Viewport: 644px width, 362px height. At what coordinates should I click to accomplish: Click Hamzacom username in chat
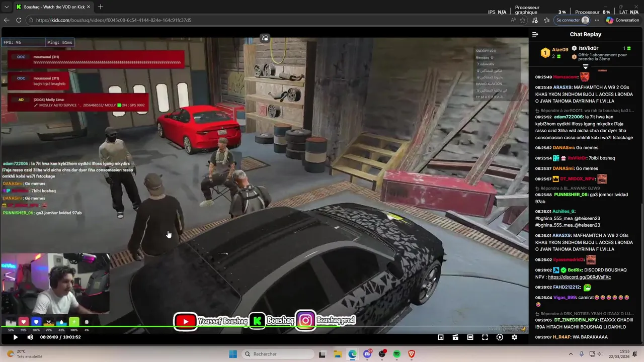coord(565,77)
